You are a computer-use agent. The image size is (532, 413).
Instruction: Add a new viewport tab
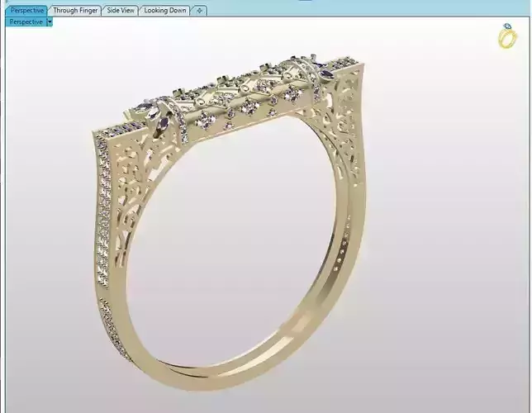(x=199, y=11)
